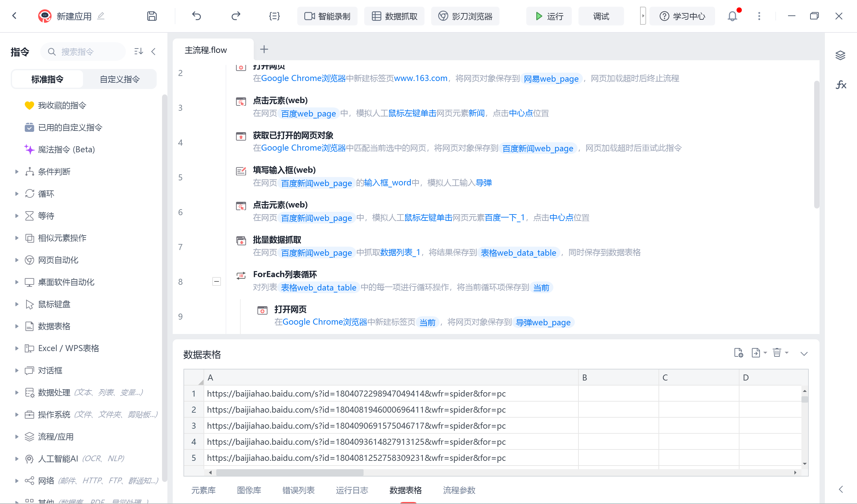The height and width of the screenshot is (504, 857).
Task: Open the code view braces icon
Action: point(274,16)
